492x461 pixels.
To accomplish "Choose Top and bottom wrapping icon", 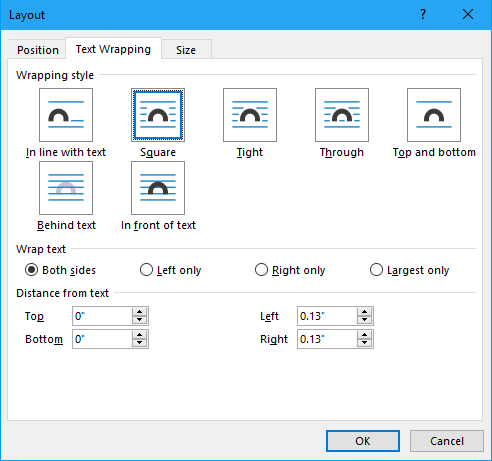I will pos(434,115).
